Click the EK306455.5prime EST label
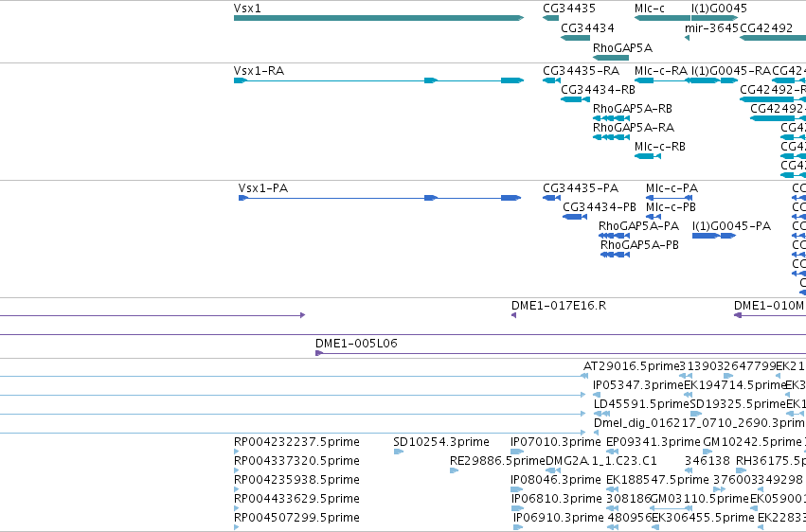 tap(703, 518)
